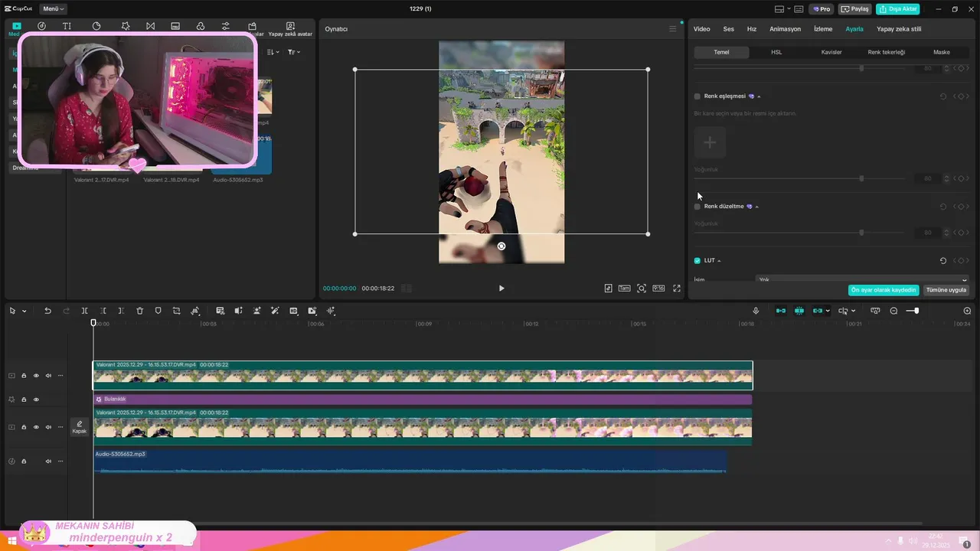
Task: Open the player hamburger menu
Action: pos(673,29)
